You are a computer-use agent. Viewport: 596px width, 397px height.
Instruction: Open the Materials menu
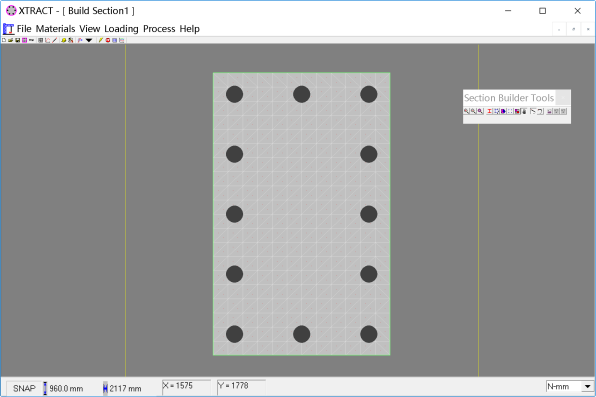[55, 29]
